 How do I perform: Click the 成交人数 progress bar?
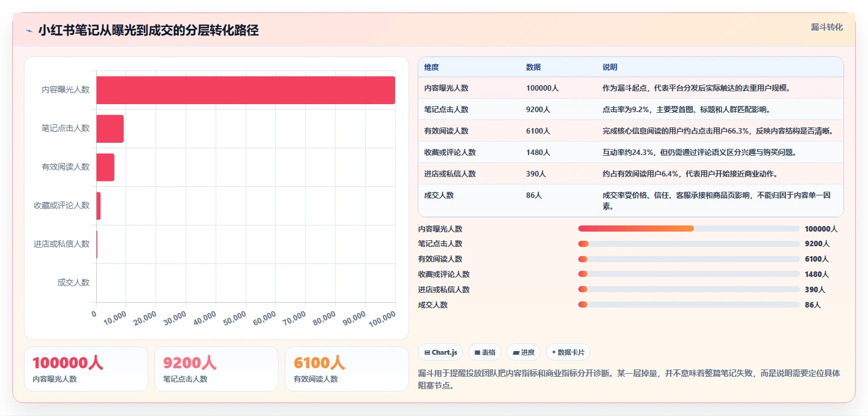tap(689, 304)
